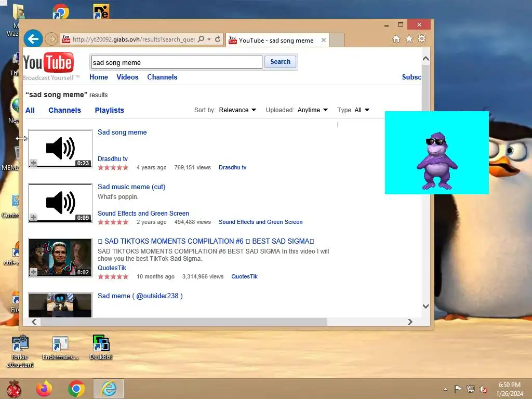Image resolution: width=532 pixels, height=399 pixels.
Task: Open address bar search magnifier icon
Action: (201, 39)
